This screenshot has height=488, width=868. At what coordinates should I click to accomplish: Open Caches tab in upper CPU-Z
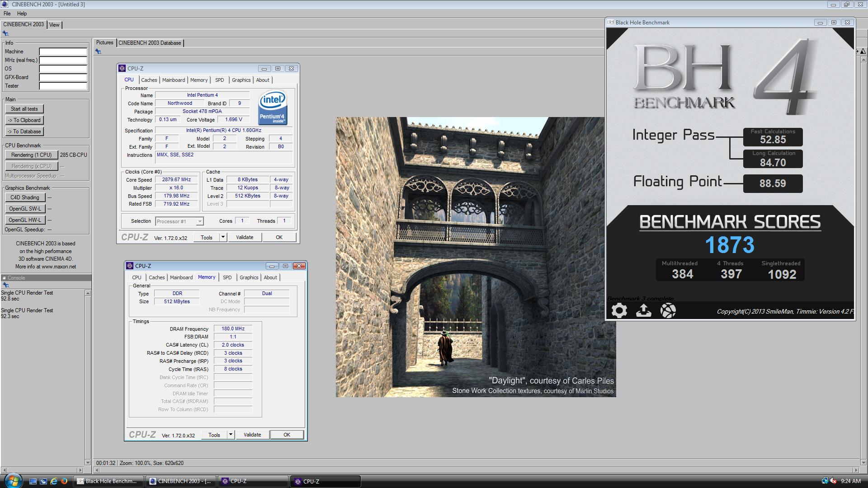pyautogui.click(x=149, y=80)
